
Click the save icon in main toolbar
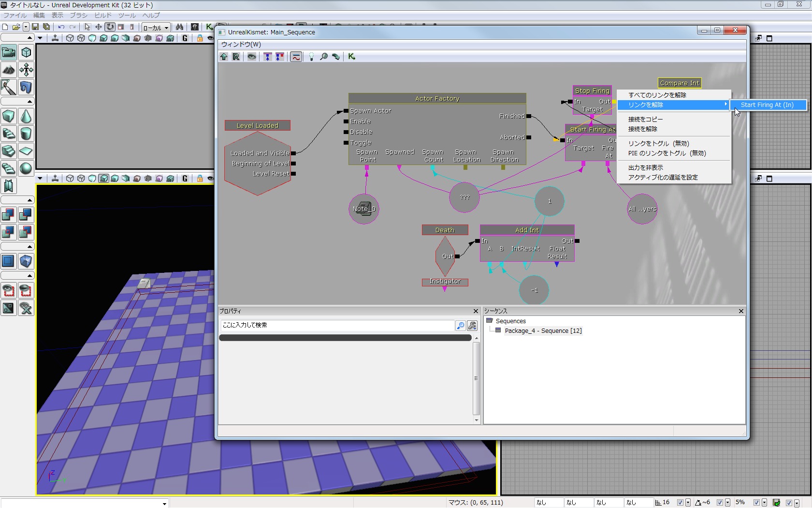tap(35, 27)
